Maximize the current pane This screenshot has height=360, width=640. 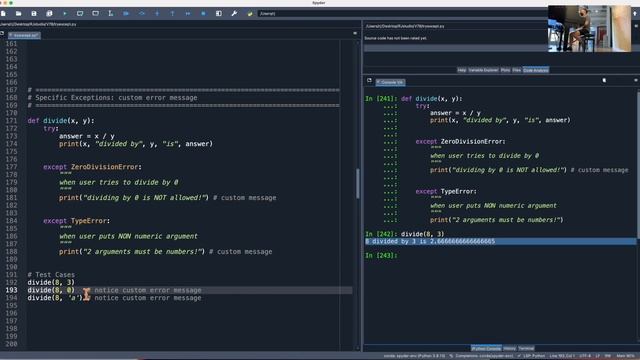coord(219,13)
